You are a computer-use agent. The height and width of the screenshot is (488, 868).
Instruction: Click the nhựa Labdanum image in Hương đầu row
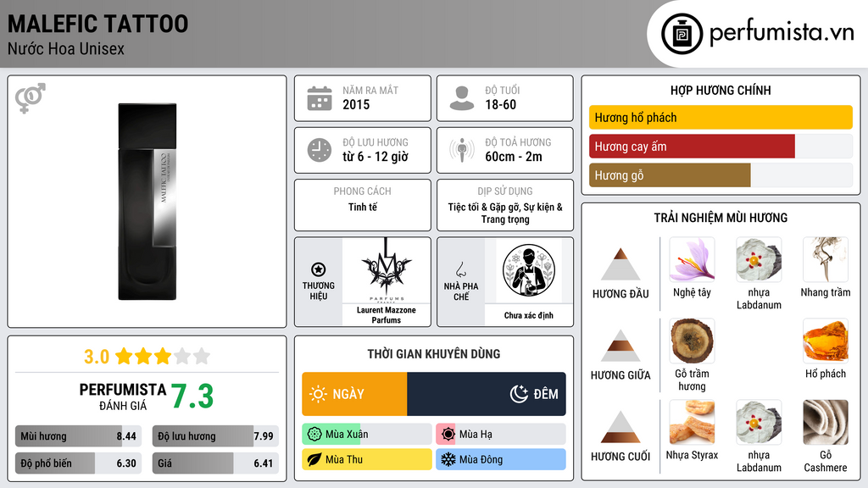coord(759,259)
